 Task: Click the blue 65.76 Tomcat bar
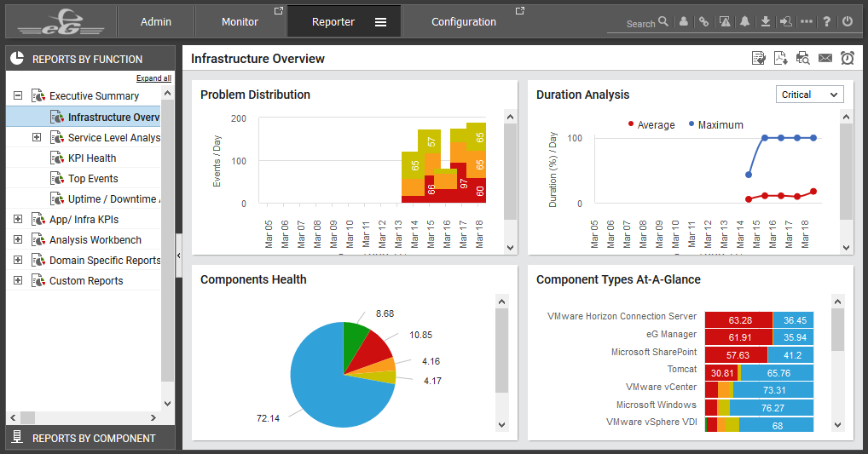(778, 373)
